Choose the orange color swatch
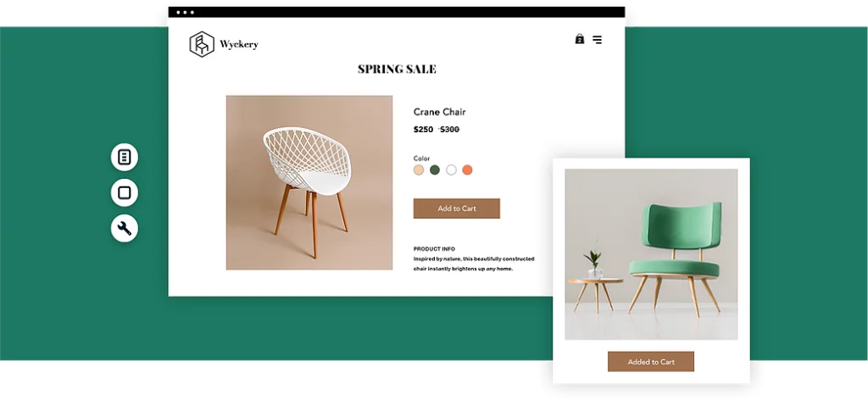868x400 pixels. tap(467, 169)
